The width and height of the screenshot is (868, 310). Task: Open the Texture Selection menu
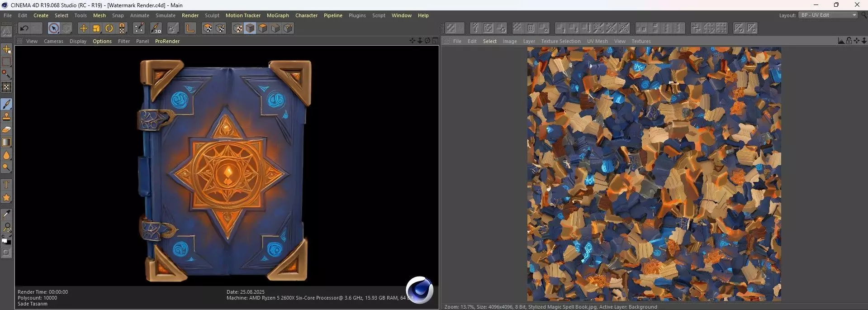tap(561, 41)
